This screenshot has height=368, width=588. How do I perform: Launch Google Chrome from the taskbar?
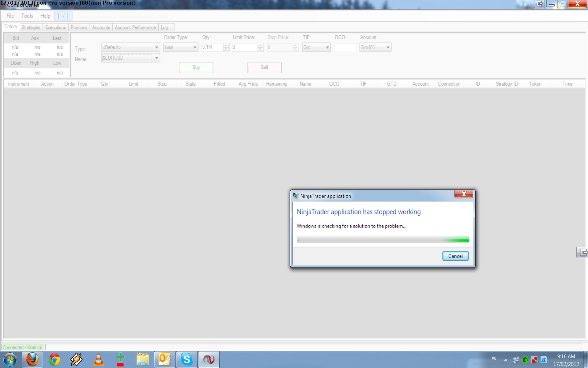54,359
